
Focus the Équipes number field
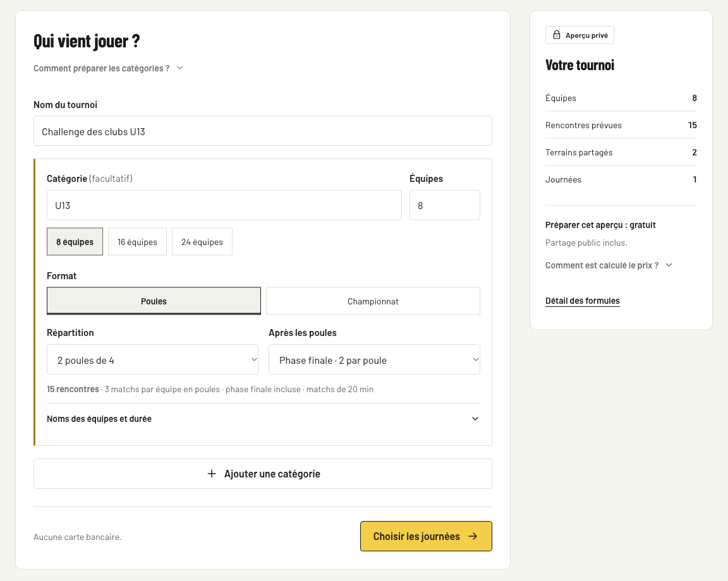tap(445, 205)
